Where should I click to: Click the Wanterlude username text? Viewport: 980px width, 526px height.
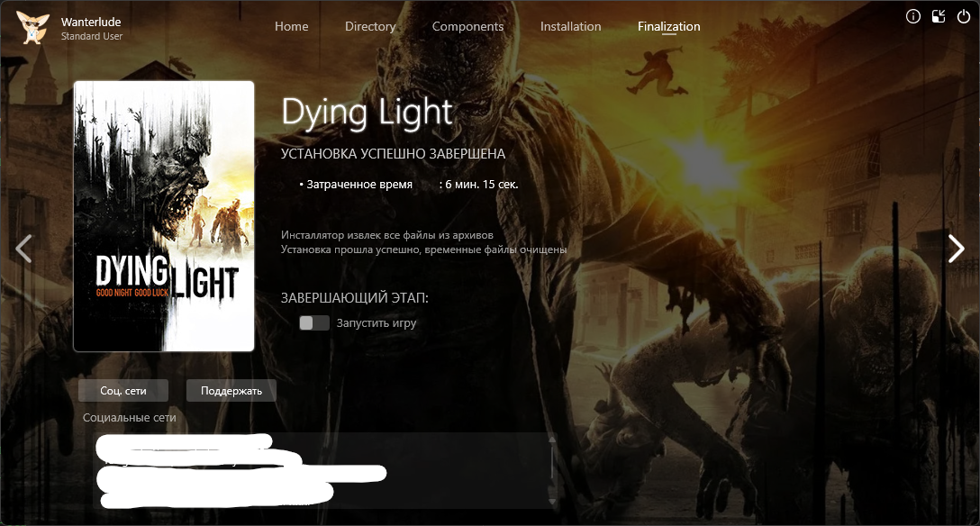click(x=91, y=22)
